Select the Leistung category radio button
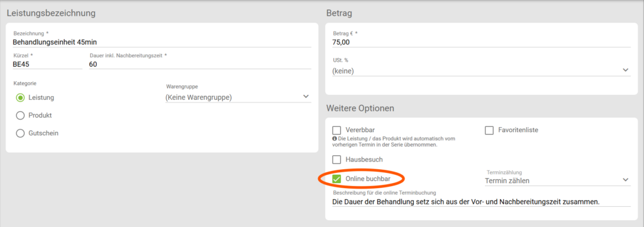The width and height of the screenshot is (644, 227). click(x=20, y=97)
